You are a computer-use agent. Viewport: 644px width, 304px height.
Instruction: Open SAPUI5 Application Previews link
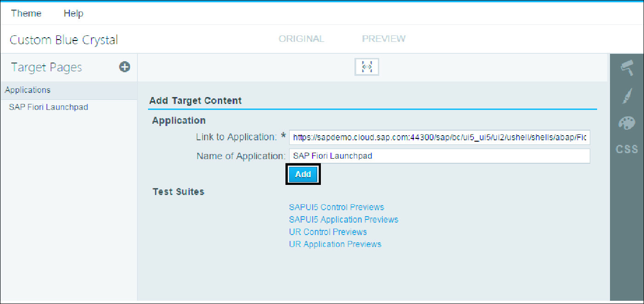(x=343, y=219)
